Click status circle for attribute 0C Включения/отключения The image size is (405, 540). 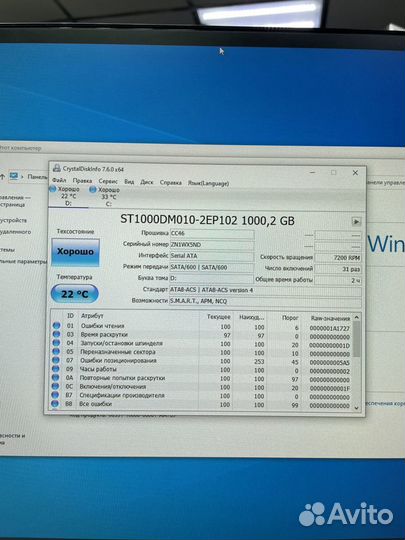(55, 386)
